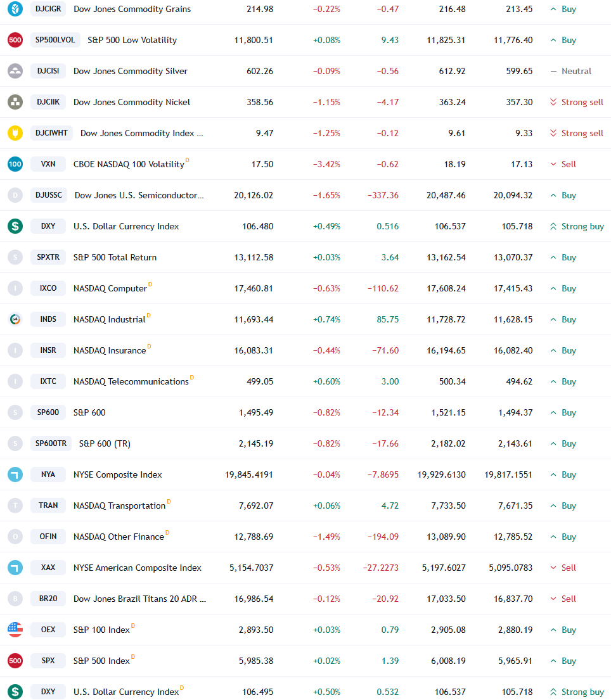Open the NYA ticker badge
Screen dimensions: 611x700
[x=48, y=474]
